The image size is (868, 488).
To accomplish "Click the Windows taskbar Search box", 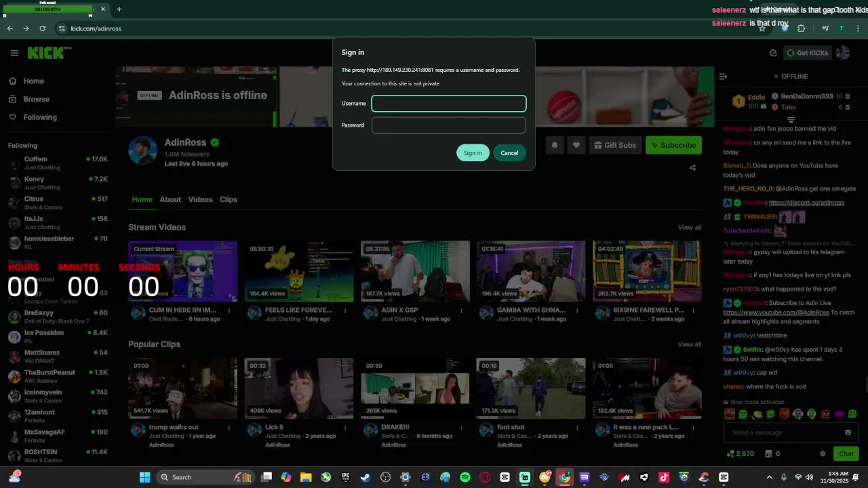I will 205,477.
